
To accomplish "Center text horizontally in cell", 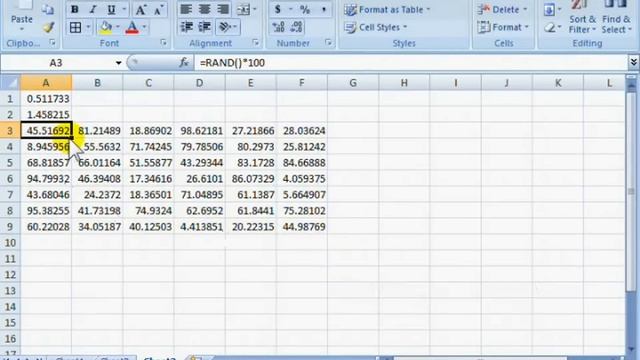I will coord(204,9).
